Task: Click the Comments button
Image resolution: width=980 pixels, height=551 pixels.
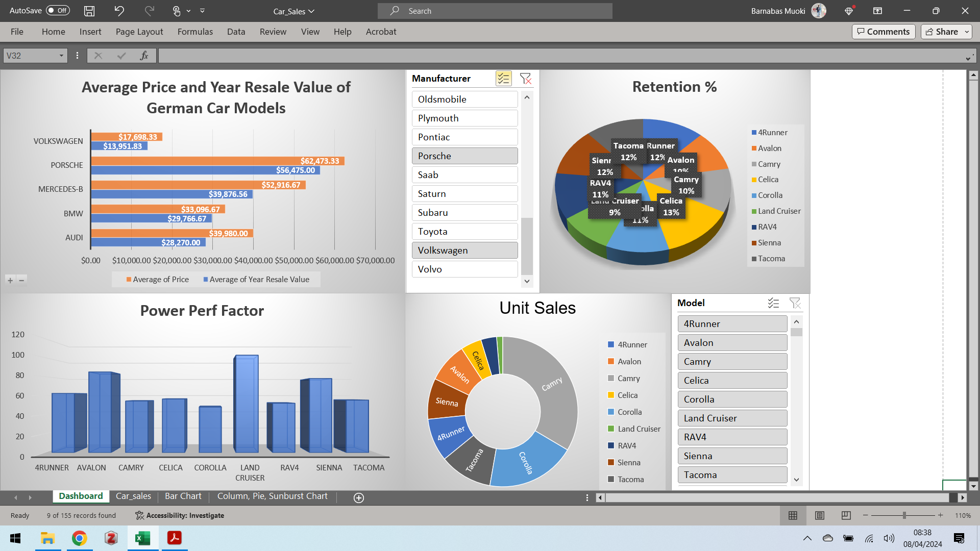Action: (x=884, y=31)
